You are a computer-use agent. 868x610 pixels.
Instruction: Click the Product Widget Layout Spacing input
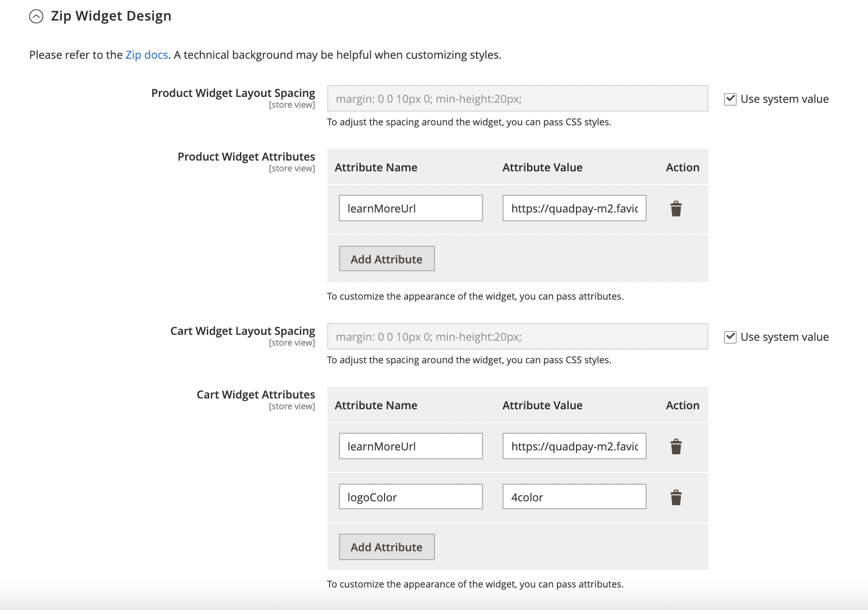coord(517,99)
